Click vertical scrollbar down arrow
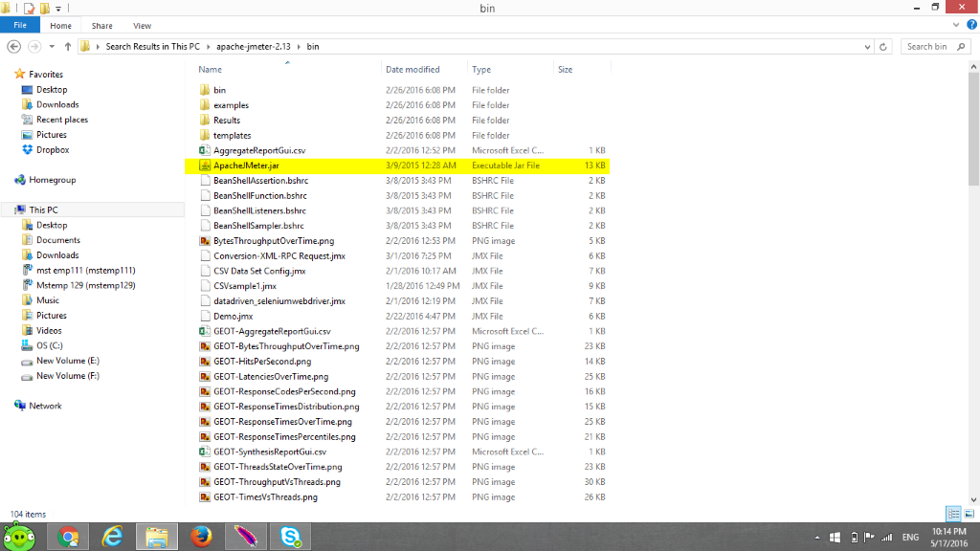Viewport: 980px width, 551px height. click(x=973, y=499)
